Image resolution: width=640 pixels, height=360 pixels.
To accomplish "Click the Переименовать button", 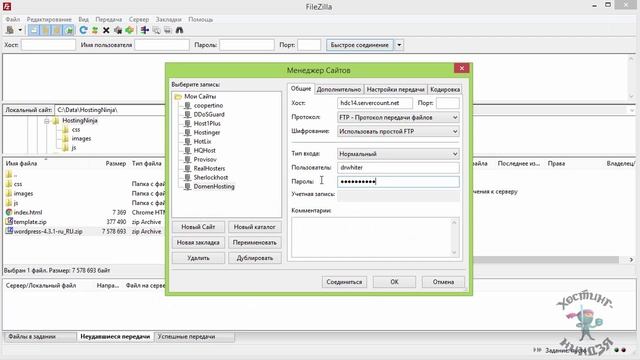I will 255,242.
